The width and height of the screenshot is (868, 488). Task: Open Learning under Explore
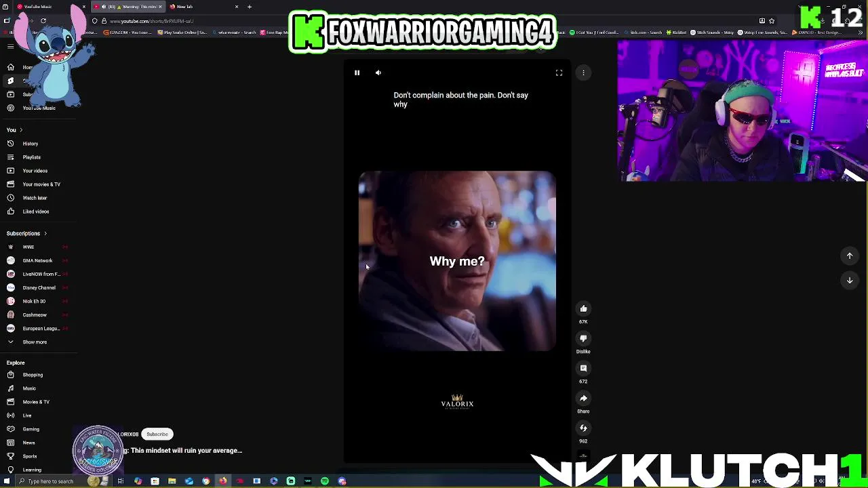pos(31,470)
